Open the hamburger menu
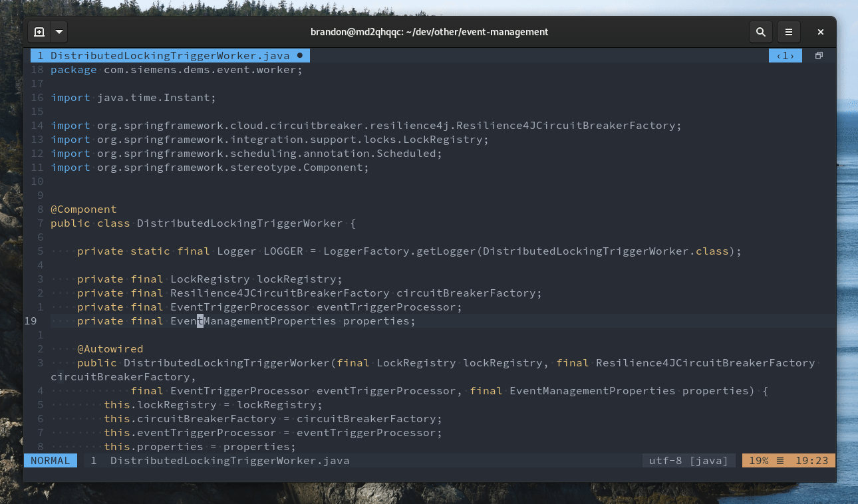Viewport: 858px width, 504px height. pos(789,32)
